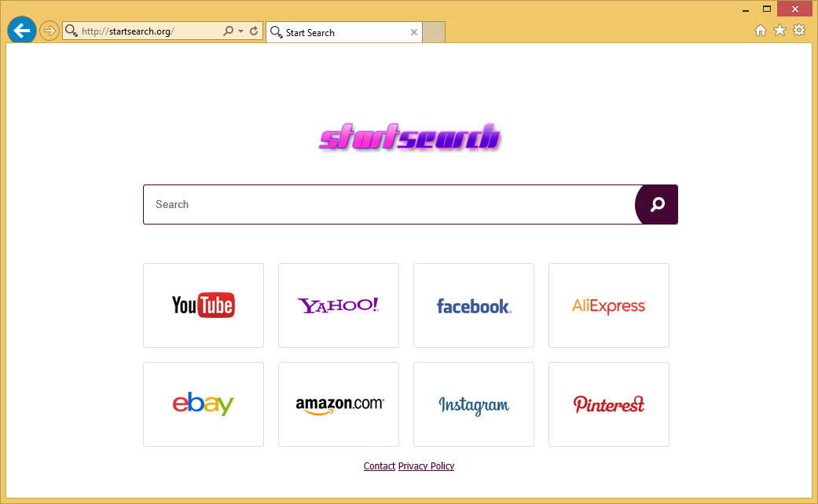
Task: Open the AliExpress shortcut tile
Action: point(608,305)
